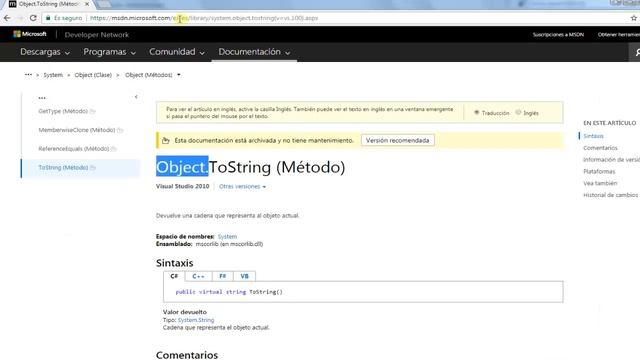640x360 pixels.
Task: Click the Versión recomendada button
Action: tap(398, 140)
